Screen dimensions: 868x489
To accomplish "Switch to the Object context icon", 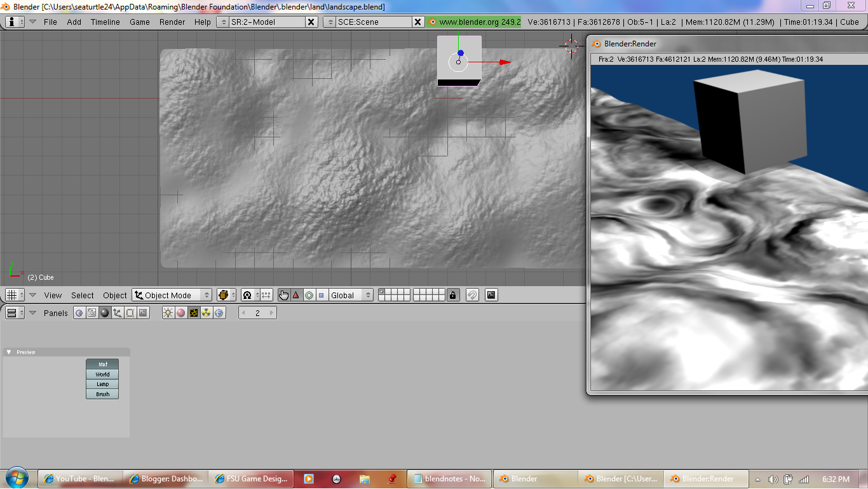I will (118, 313).
